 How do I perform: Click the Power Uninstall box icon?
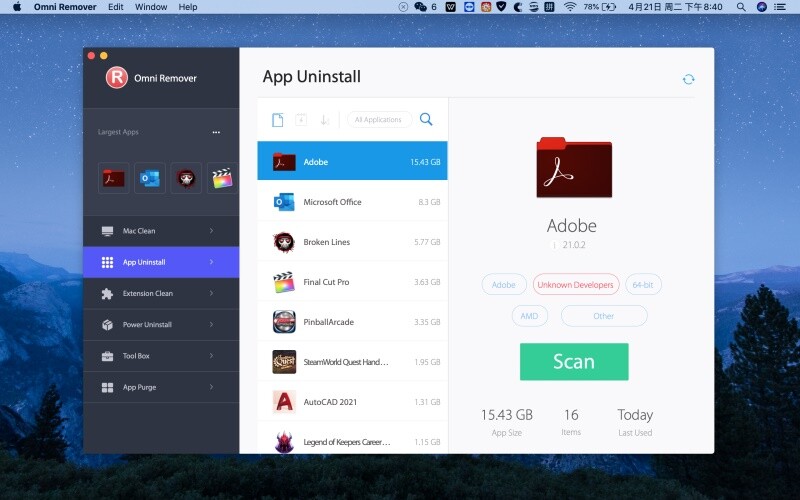107,324
